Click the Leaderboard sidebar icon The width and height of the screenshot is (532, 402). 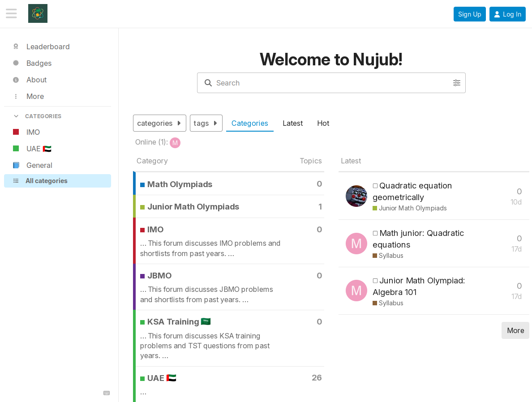pos(16,47)
